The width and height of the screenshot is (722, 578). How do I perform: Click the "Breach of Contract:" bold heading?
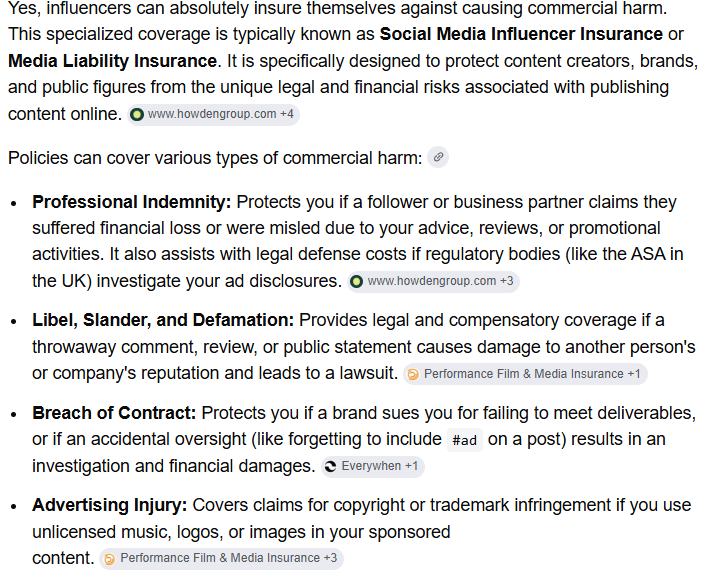pyautogui.click(x=114, y=413)
